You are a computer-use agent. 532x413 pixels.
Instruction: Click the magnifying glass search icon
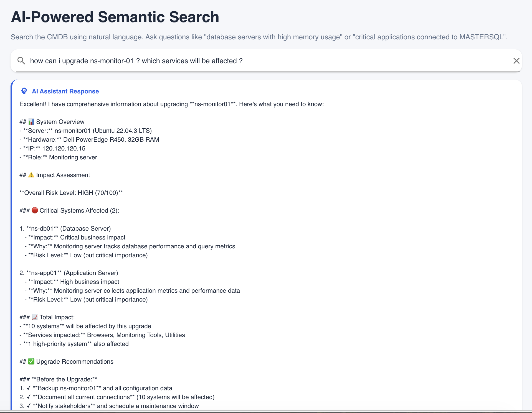(21, 61)
